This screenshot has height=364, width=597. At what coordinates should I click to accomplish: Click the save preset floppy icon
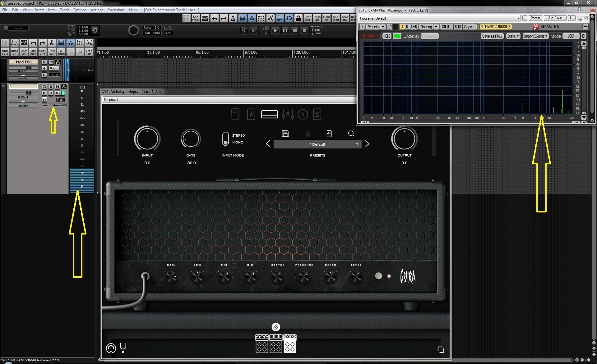[285, 134]
